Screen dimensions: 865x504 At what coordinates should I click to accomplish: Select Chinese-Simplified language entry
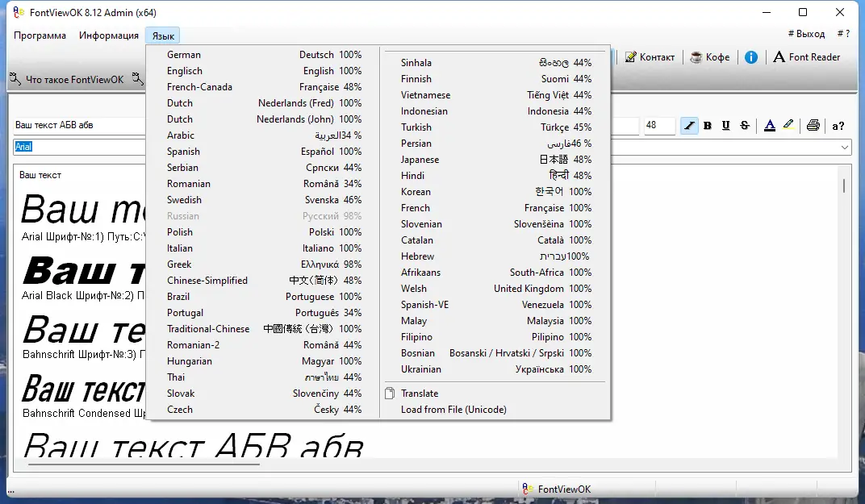point(264,280)
